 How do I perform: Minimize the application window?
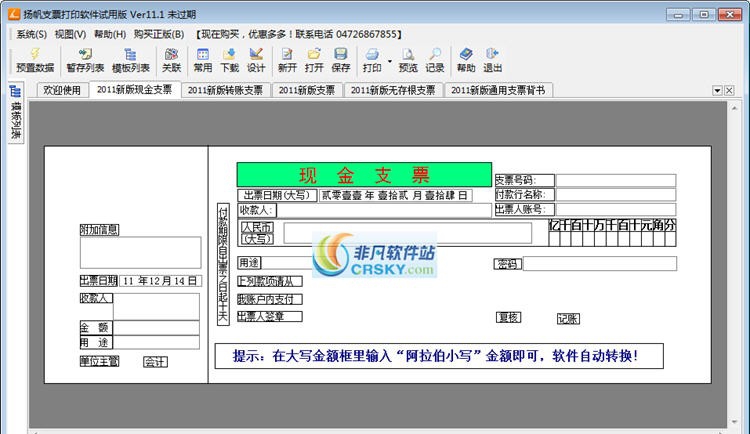point(678,14)
